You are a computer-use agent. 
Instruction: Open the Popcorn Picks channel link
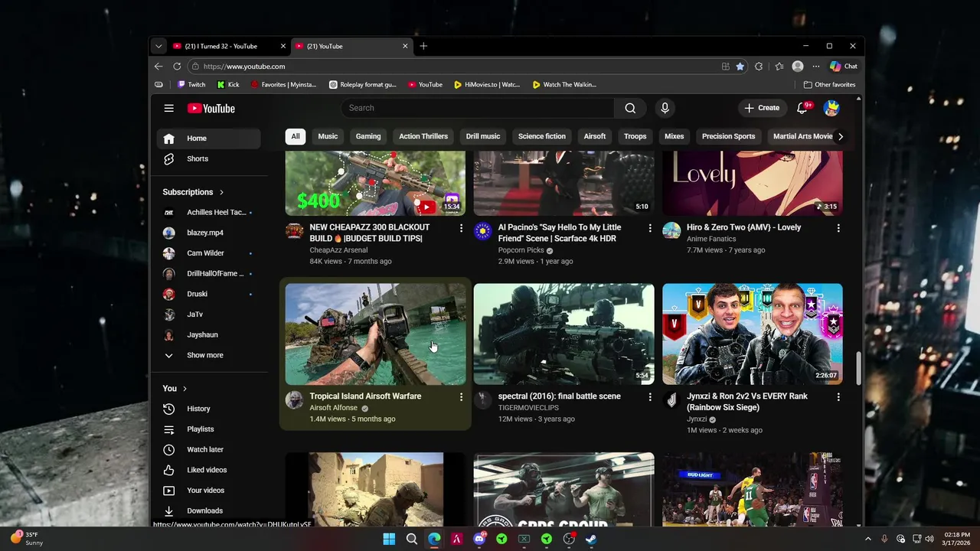point(521,250)
